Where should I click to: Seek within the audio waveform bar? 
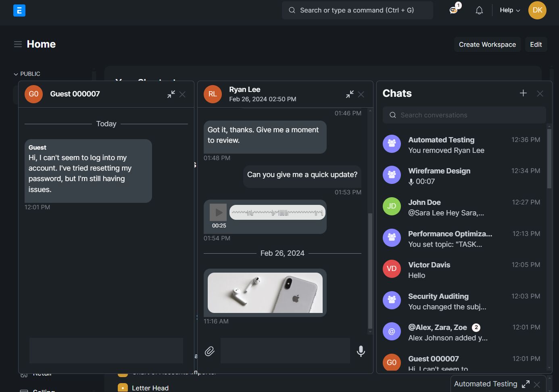(x=277, y=213)
